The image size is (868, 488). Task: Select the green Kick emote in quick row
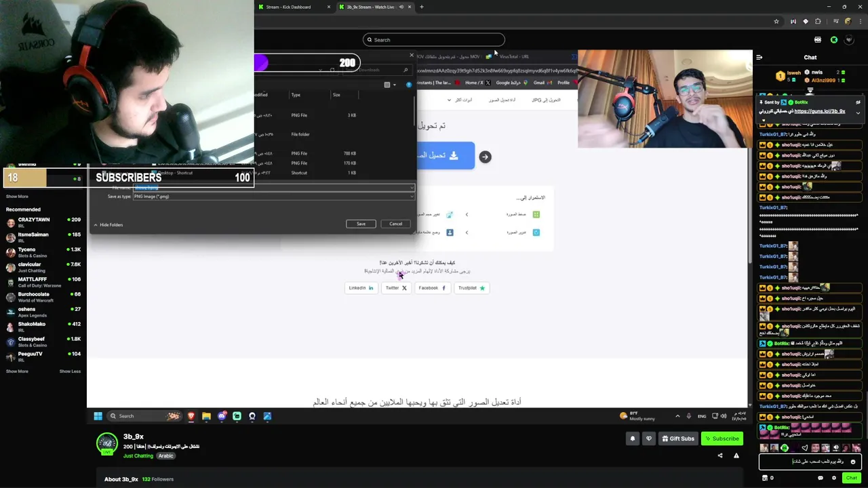click(x=785, y=448)
